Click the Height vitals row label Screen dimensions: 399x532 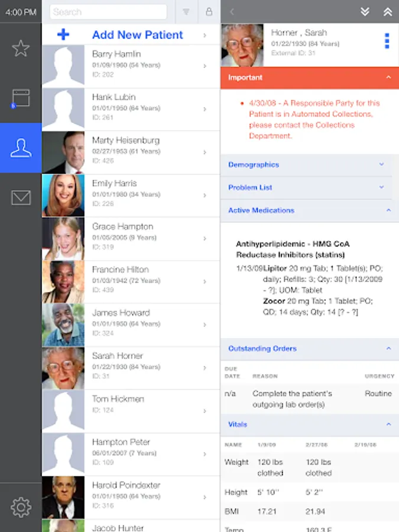[236, 492]
